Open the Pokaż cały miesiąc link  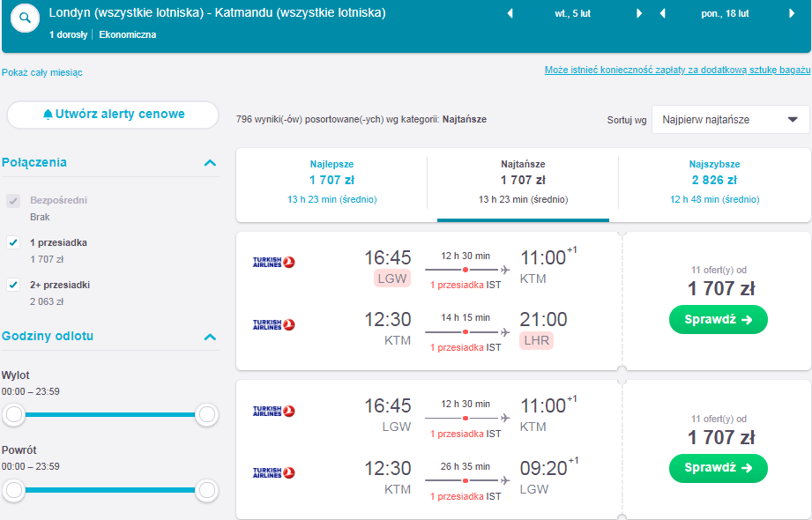(42, 72)
